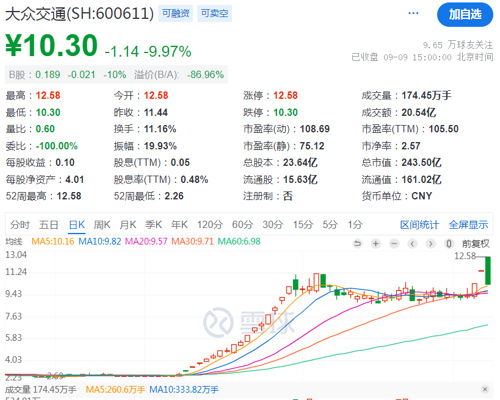Move the chart right with the chevron icon
The width and height of the screenshot is (500, 400).
coord(431,244)
